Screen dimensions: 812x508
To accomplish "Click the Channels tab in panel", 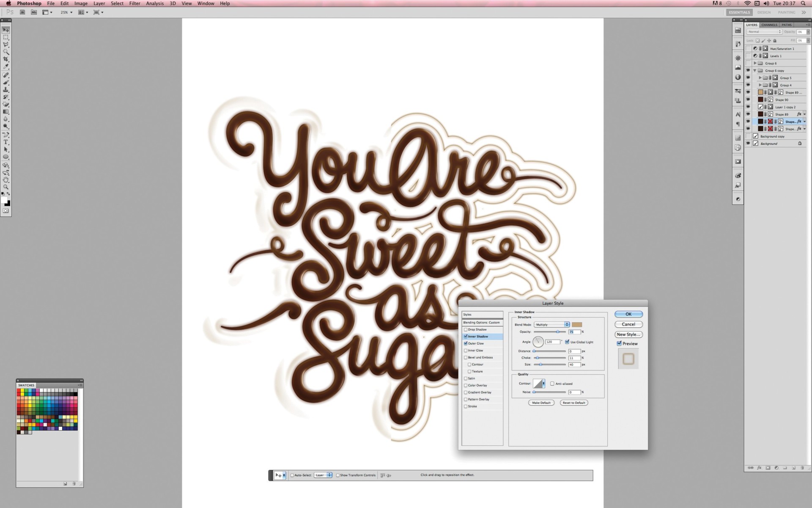I will click(767, 25).
